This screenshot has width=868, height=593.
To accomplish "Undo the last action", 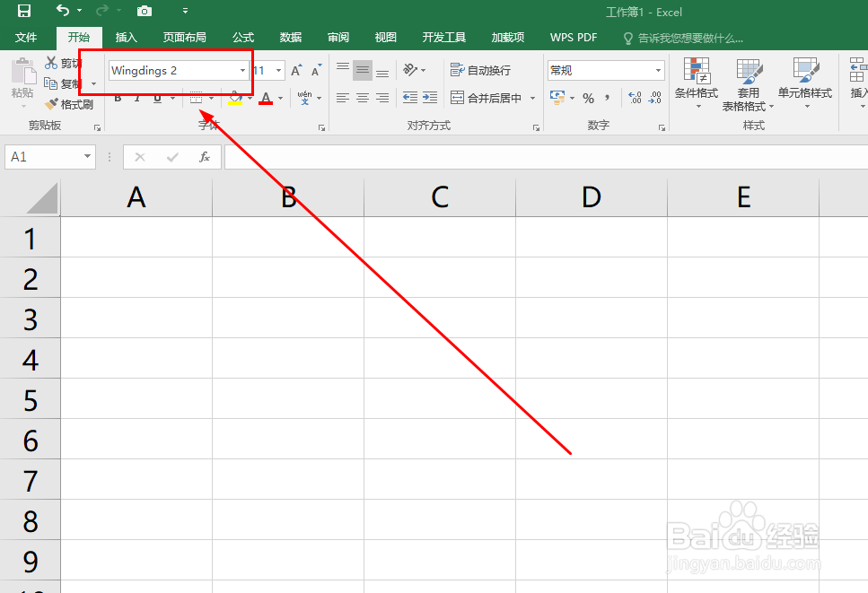I will [x=63, y=11].
